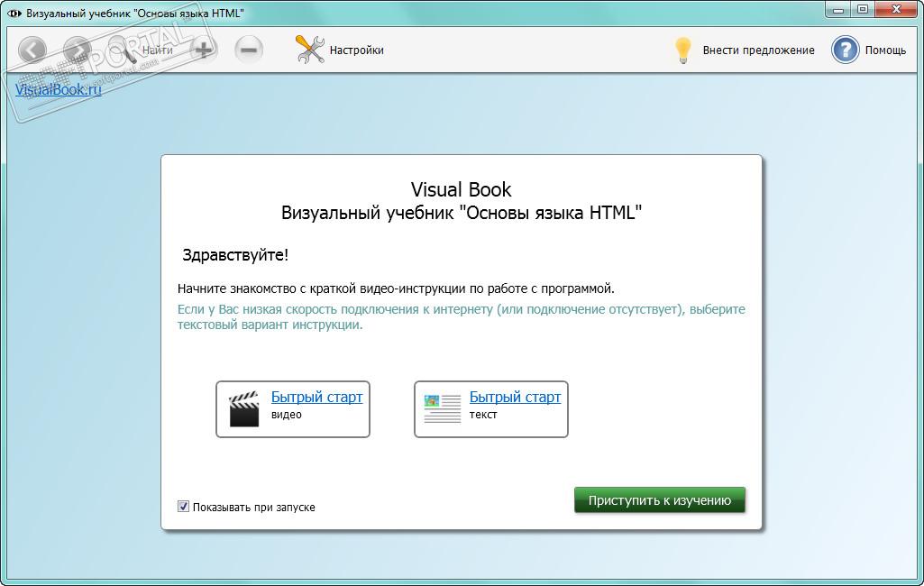Click the 'текст' caption under Быстрый старт
Viewport: 924px width, 586px height.
click(483, 415)
